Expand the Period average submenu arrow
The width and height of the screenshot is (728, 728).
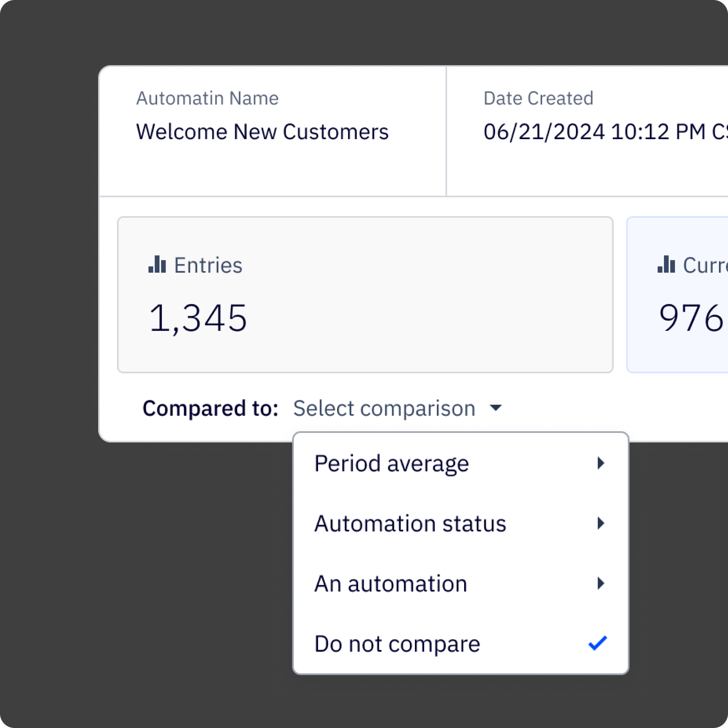(601, 463)
